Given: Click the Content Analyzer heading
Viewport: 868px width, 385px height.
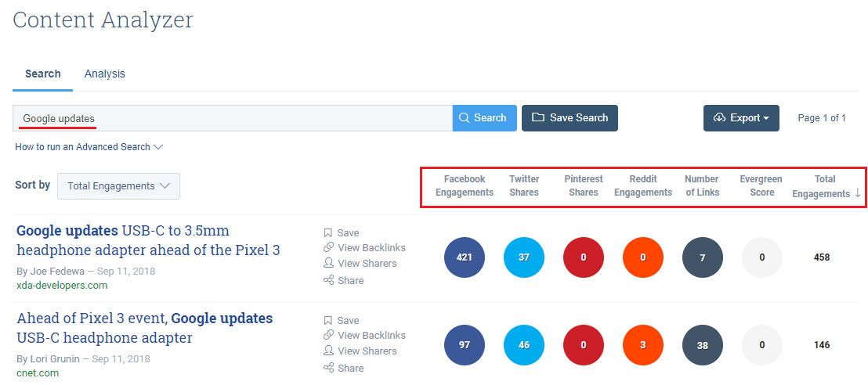Looking at the screenshot, I should 103,20.
